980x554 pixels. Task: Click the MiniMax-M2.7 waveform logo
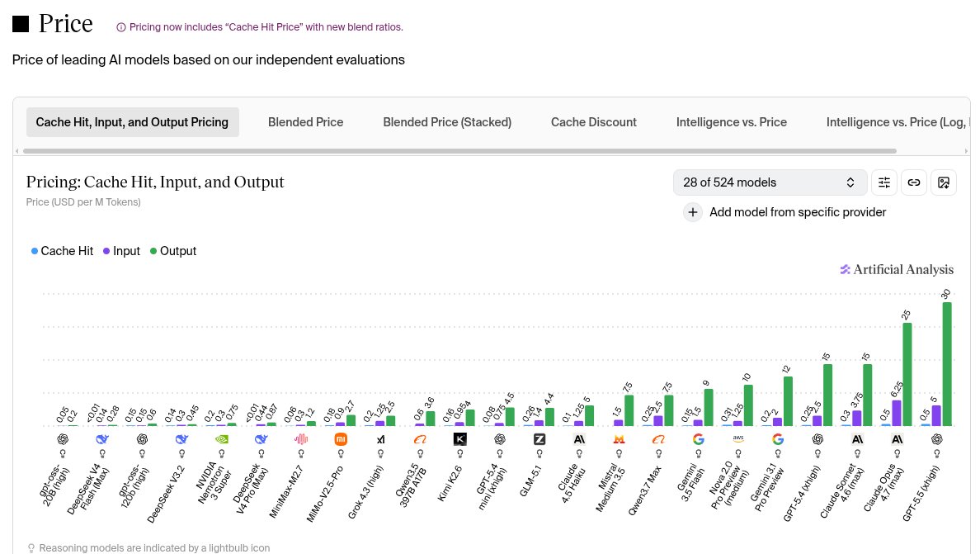(301, 439)
